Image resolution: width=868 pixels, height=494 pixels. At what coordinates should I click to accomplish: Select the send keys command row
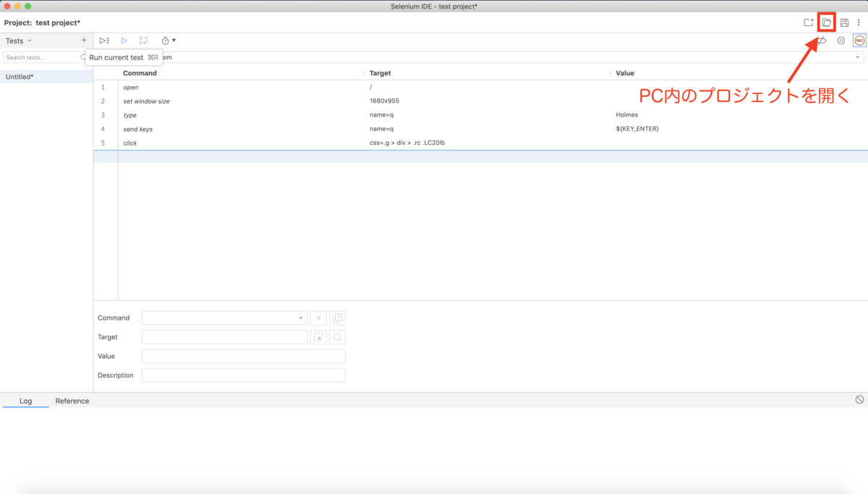tap(480, 129)
